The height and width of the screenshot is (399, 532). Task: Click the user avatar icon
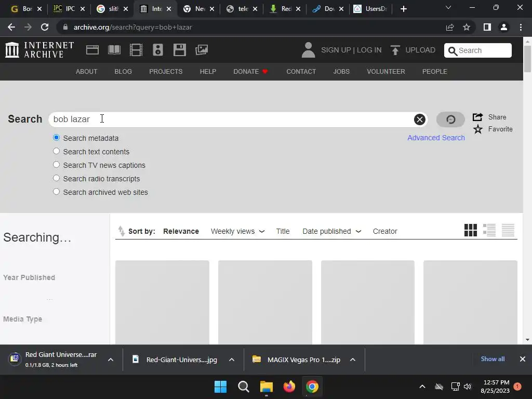(x=308, y=50)
